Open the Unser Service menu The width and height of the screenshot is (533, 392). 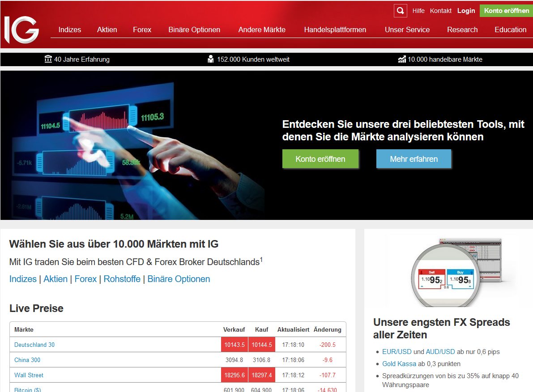407,30
